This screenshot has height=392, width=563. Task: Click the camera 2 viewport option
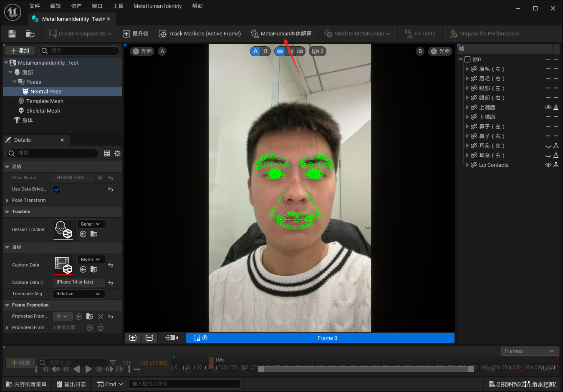(318, 51)
